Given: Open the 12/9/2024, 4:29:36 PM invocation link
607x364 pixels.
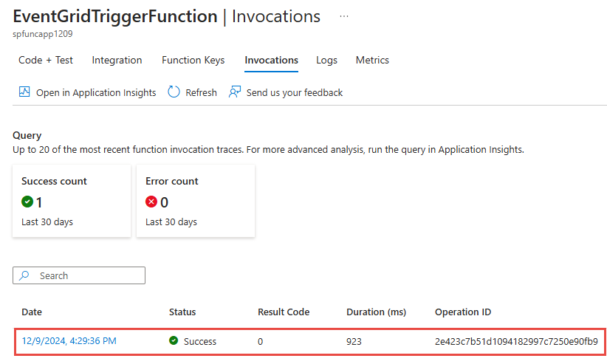Looking at the screenshot, I should point(69,341).
